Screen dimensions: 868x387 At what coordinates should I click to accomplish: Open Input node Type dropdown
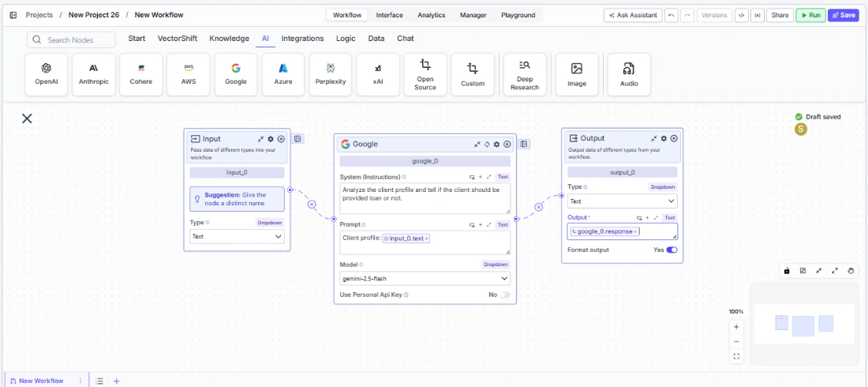tap(237, 237)
